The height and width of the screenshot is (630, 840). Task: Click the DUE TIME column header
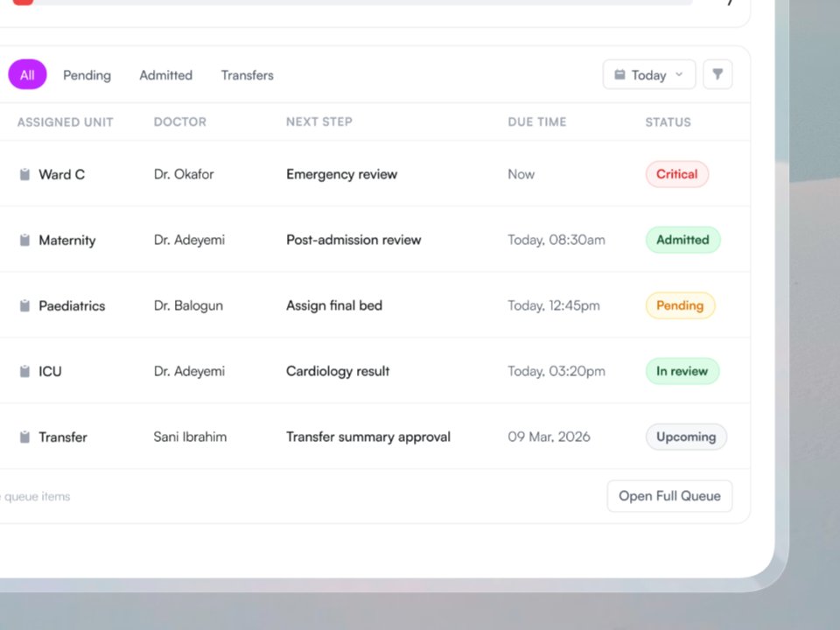pyautogui.click(x=536, y=122)
